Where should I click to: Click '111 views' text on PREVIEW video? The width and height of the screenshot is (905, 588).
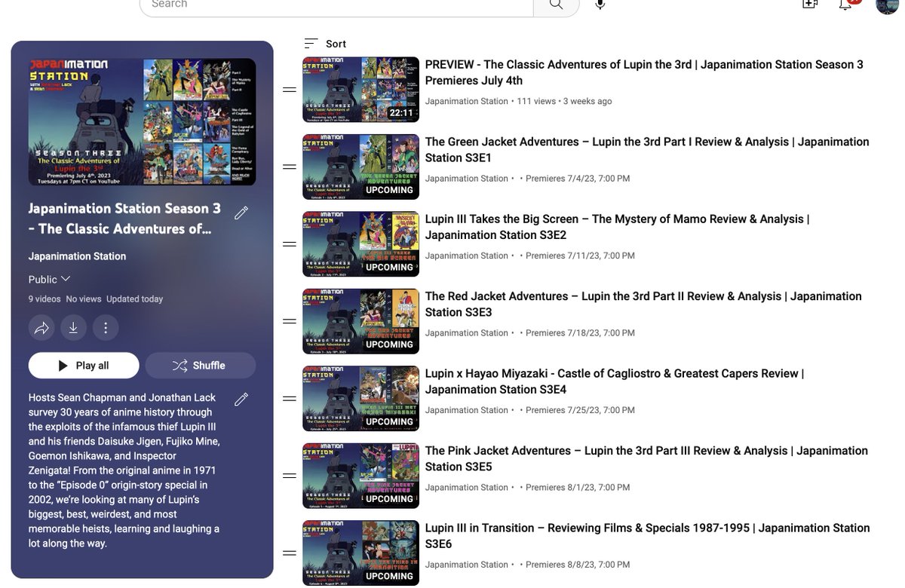536,101
